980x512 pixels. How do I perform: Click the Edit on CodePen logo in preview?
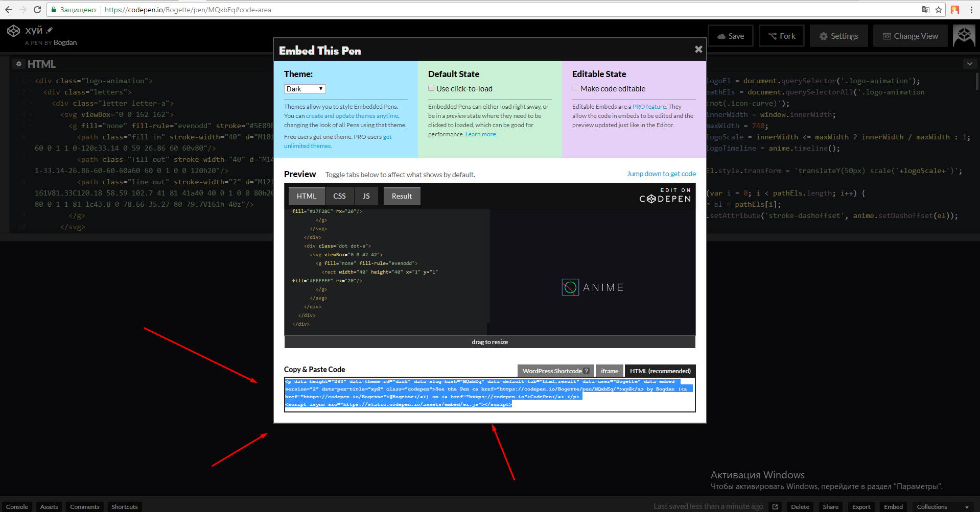click(x=665, y=196)
